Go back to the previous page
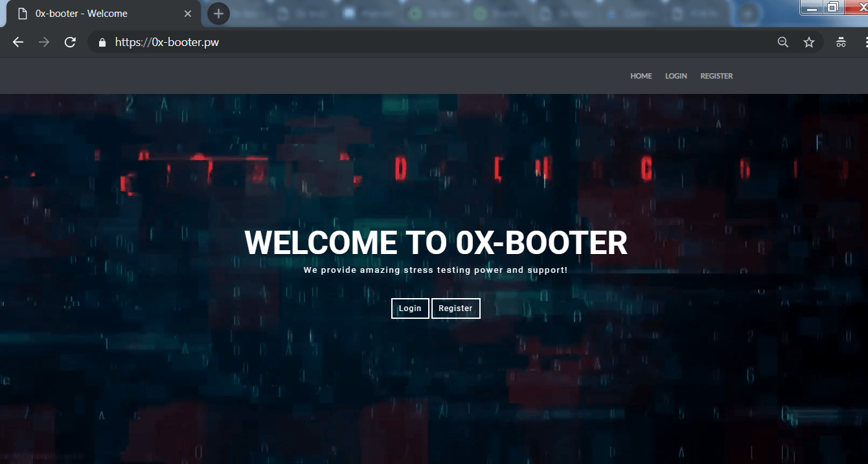Image resolution: width=868 pixels, height=464 pixels. (18, 42)
